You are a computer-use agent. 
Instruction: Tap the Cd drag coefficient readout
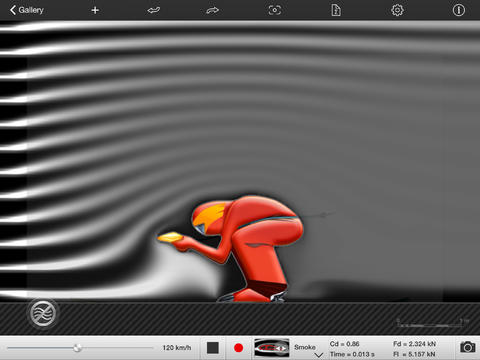tap(344, 344)
